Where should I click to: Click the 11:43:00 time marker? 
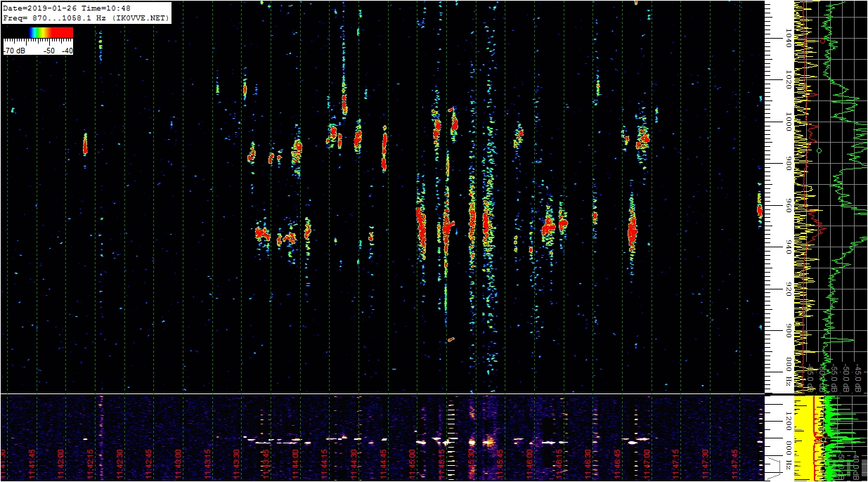[179, 462]
